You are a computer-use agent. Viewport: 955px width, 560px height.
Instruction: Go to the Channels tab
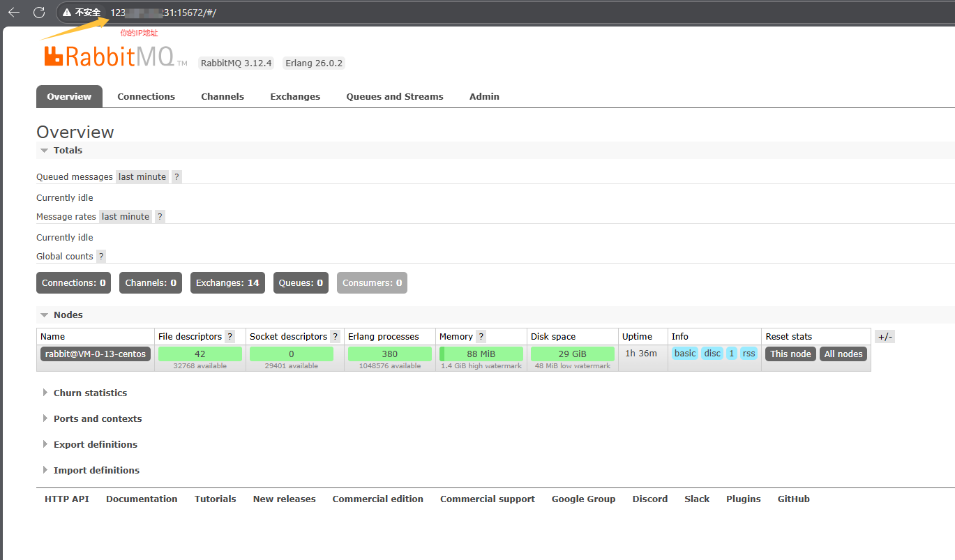click(x=223, y=96)
